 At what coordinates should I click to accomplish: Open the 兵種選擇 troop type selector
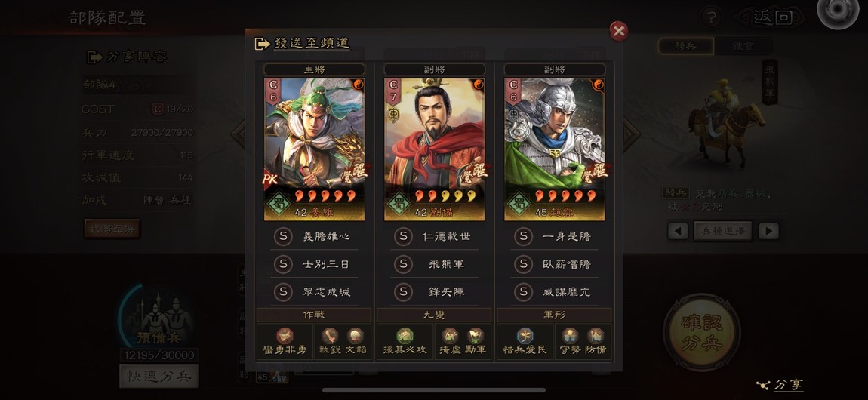pos(723,231)
